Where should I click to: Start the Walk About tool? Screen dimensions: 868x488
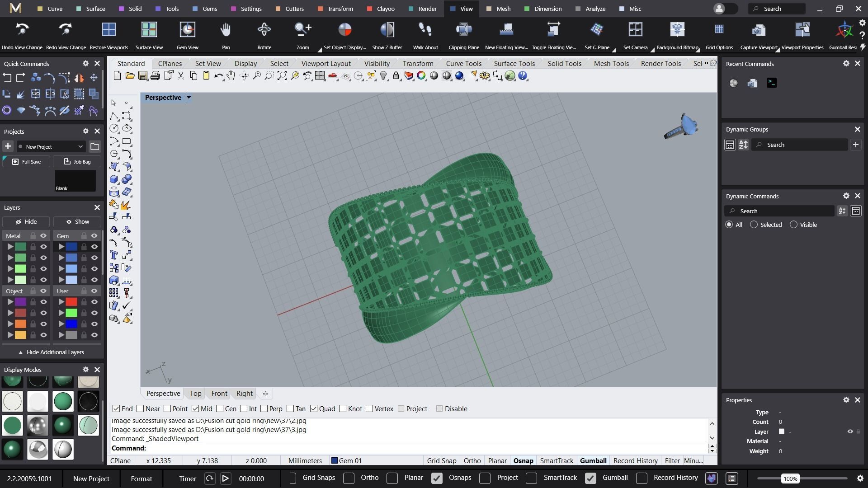point(425,29)
